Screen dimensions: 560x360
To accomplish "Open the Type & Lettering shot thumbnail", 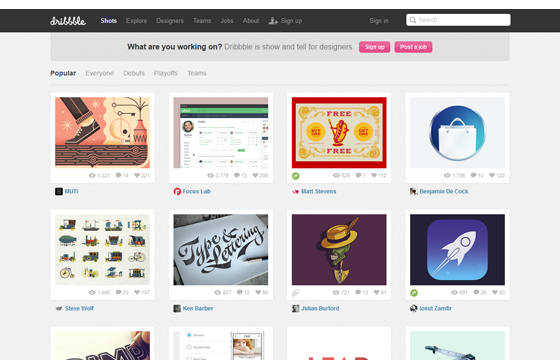I will [x=221, y=250].
